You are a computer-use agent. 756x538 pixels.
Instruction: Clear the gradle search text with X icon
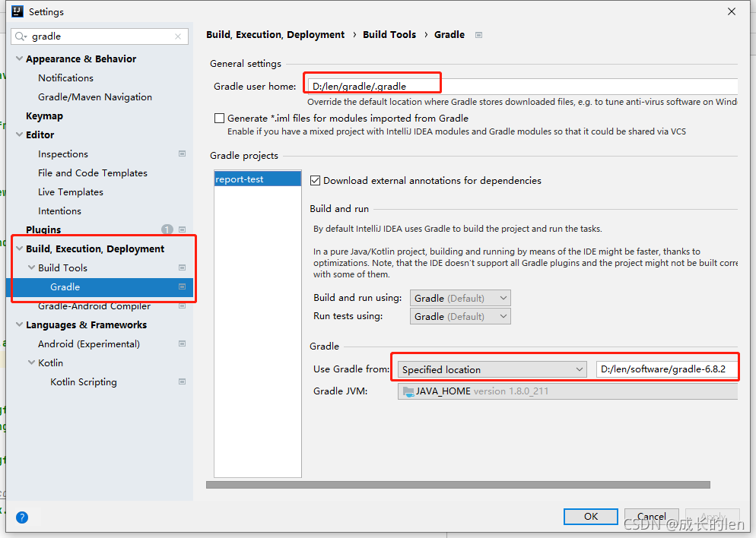pos(178,36)
